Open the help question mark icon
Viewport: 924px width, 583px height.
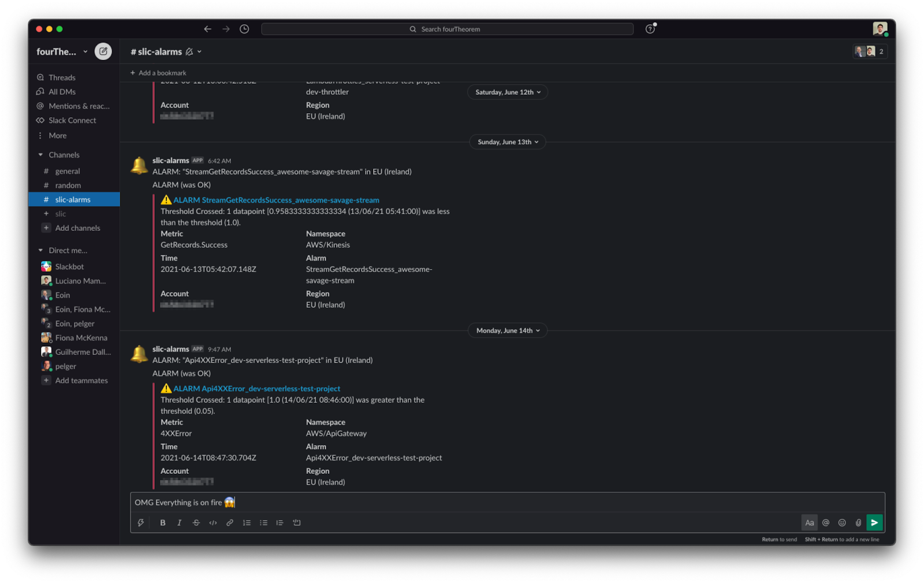(650, 29)
